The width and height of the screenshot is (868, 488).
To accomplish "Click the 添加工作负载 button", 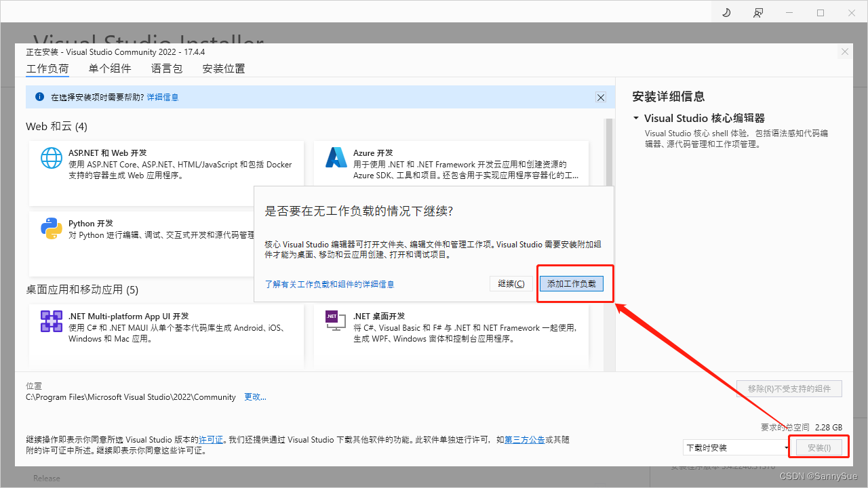I will 572,283.
